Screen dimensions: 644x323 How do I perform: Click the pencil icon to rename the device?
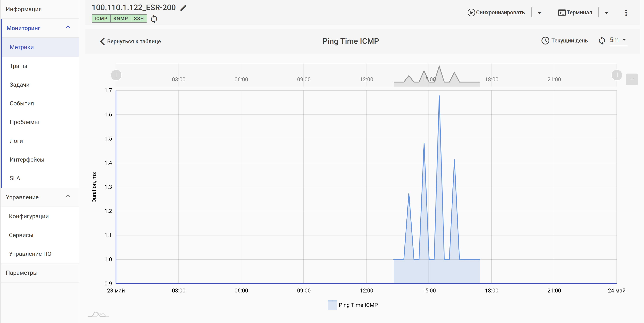[x=183, y=8]
